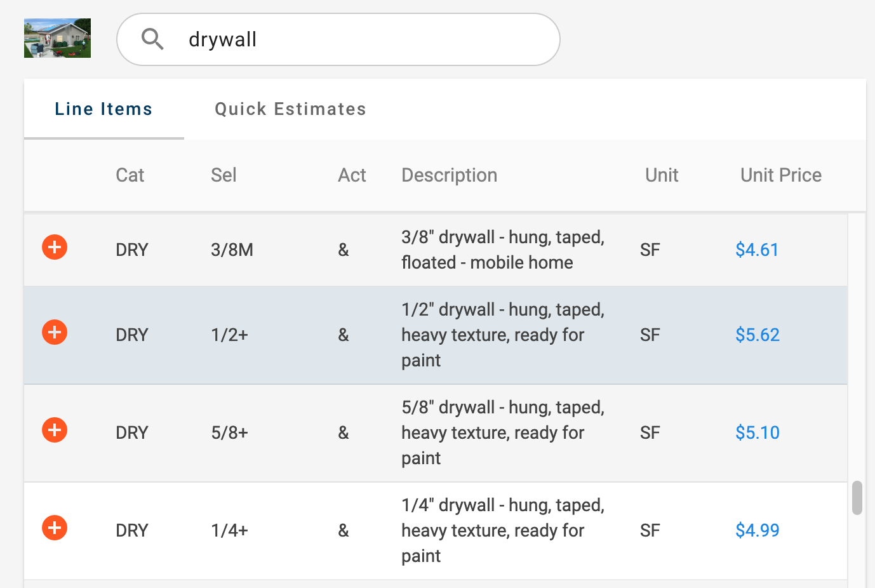Open the $5.62 unit price link
Image resolution: width=875 pixels, height=588 pixels.
click(x=758, y=335)
